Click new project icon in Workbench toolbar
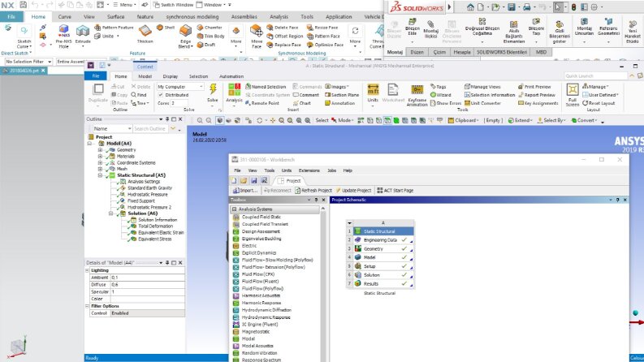This screenshot has width=644, height=362. (234, 180)
